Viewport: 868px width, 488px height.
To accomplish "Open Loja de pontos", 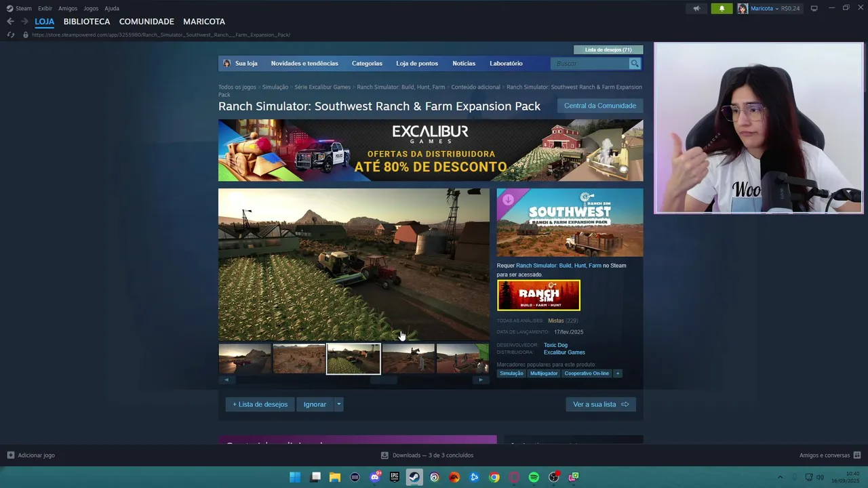I will coord(417,63).
